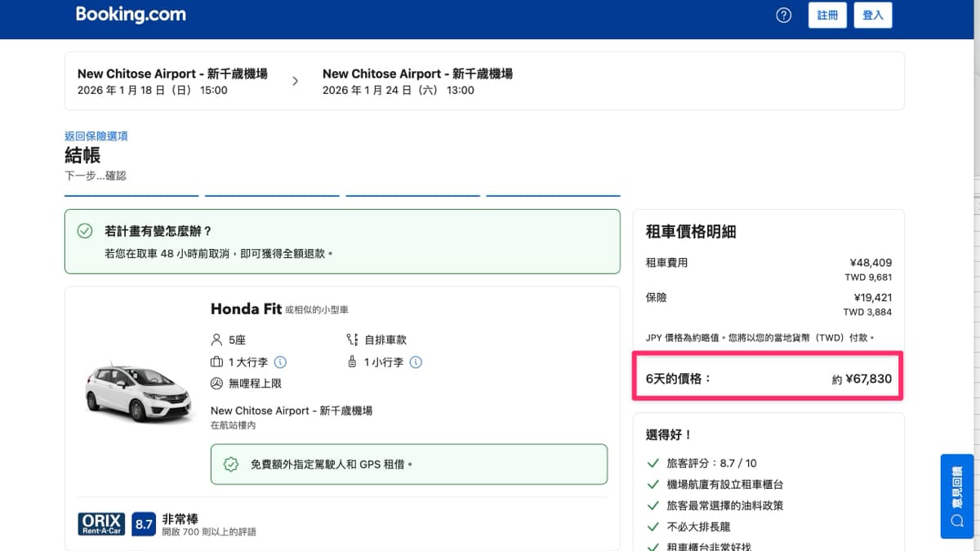This screenshot has height=551, width=980.
Task: Click the 保險 ¥19,421 amount
Action: (871, 298)
